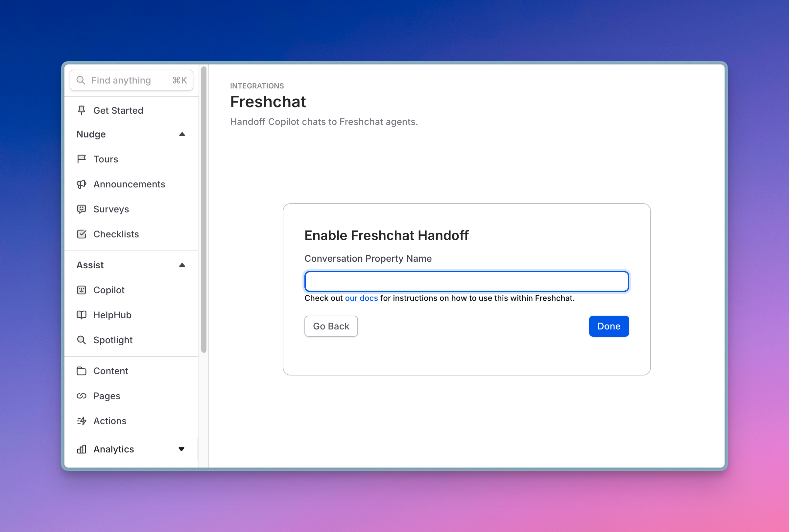Select Get Started menu item
The height and width of the screenshot is (532, 789).
click(118, 110)
